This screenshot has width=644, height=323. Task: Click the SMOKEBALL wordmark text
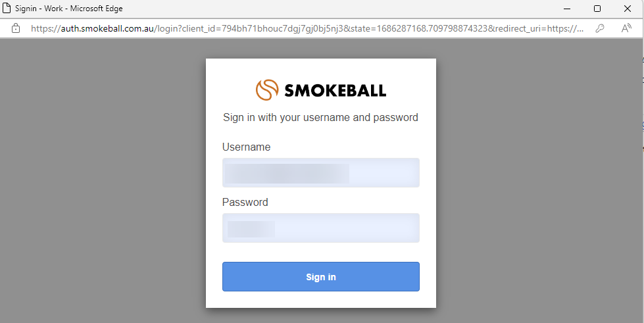click(335, 91)
